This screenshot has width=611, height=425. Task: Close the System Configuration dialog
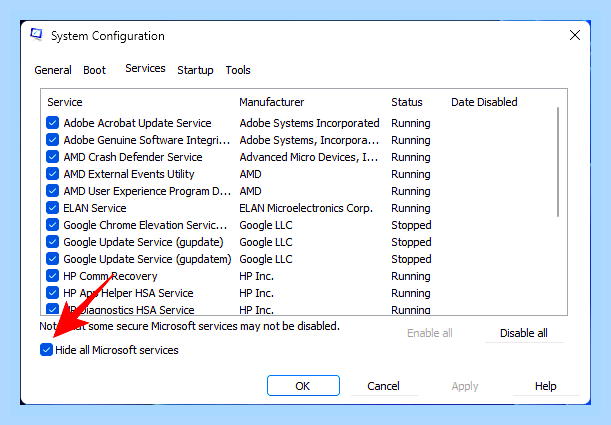(x=575, y=35)
